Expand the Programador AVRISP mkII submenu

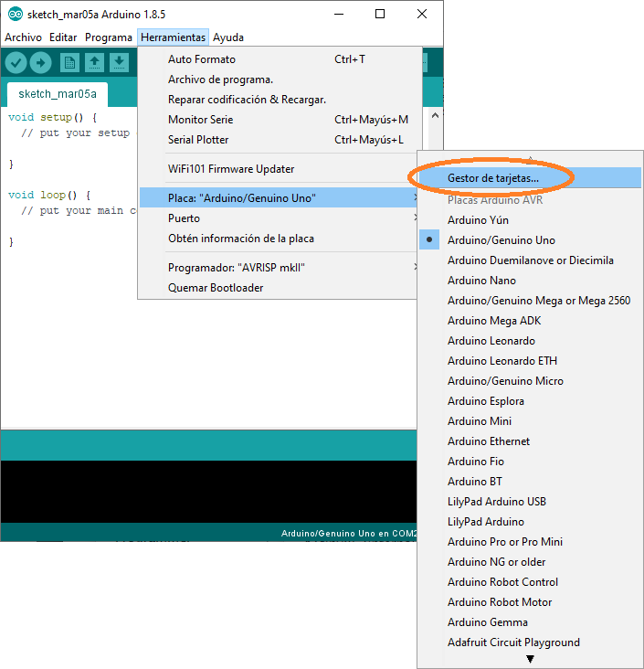click(x=278, y=268)
